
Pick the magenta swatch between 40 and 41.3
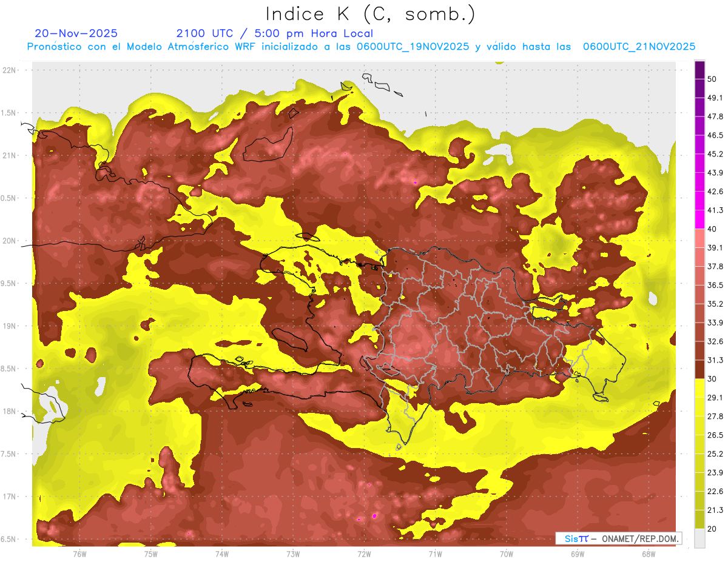pos(699,219)
